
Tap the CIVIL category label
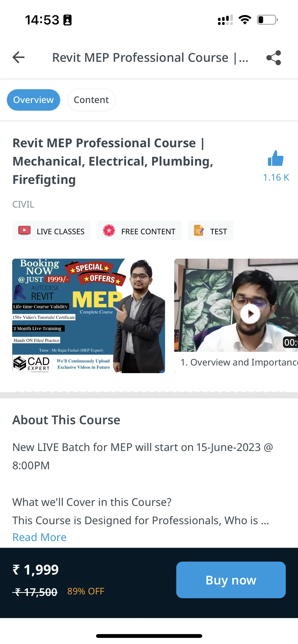(x=23, y=204)
